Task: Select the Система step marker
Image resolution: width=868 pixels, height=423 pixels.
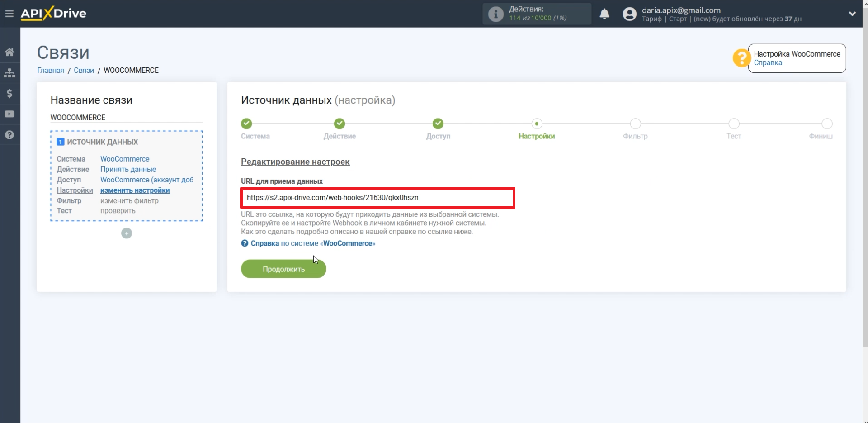Action: (x=246, y=124)
